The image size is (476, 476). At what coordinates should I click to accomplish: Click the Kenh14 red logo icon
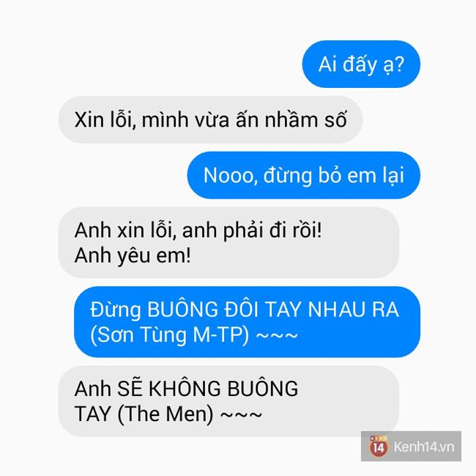[x=379, y=446]
